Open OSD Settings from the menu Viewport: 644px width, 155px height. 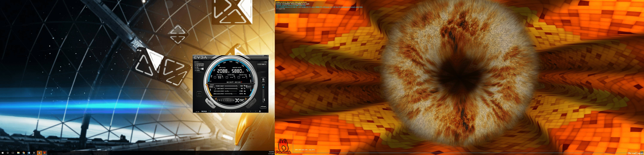point(200,66)
